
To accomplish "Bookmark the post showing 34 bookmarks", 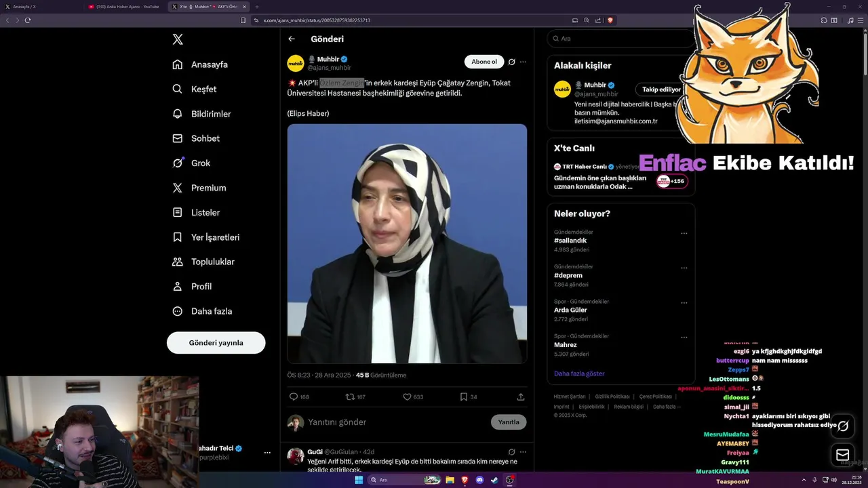I will click(x=464, y=397).
